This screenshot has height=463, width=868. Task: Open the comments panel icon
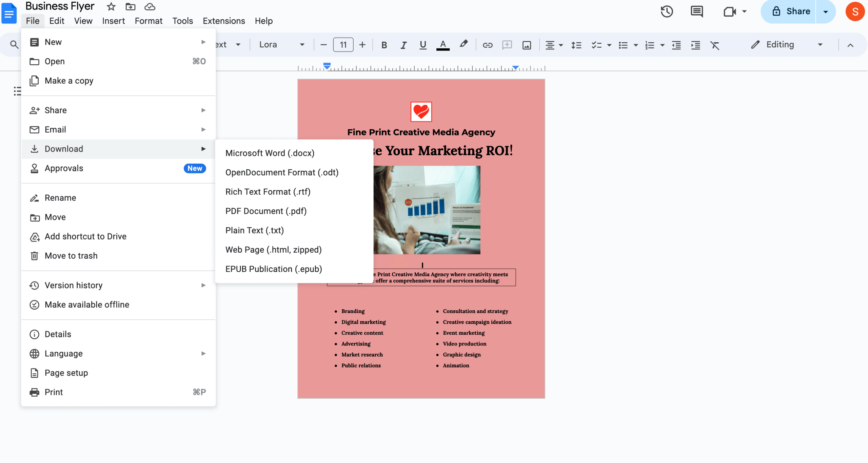tap(696, 11)
